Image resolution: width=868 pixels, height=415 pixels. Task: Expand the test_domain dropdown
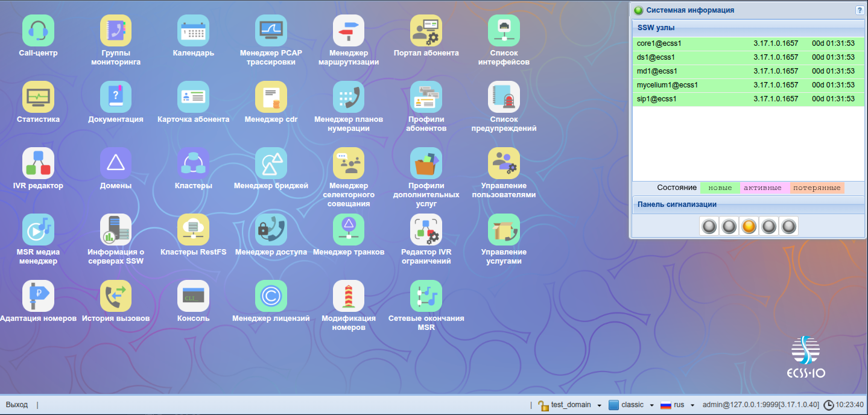pos(599,405)
